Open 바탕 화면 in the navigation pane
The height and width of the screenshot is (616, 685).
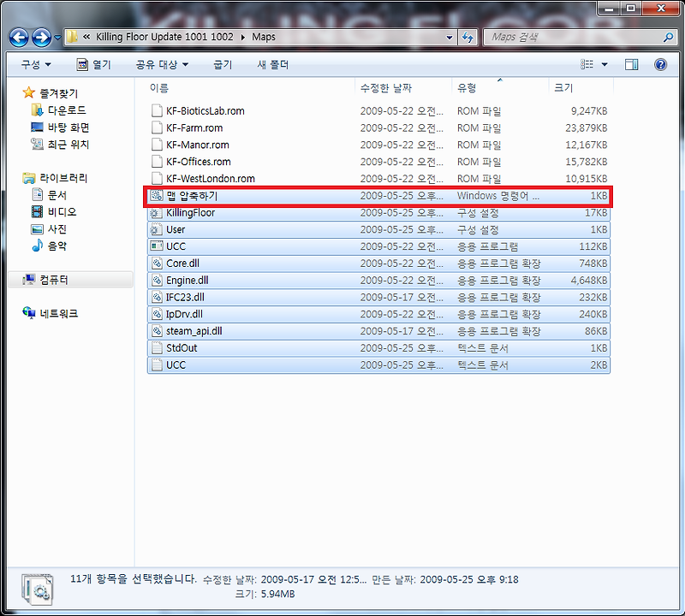pyautogui.click(x=68, y=127)
